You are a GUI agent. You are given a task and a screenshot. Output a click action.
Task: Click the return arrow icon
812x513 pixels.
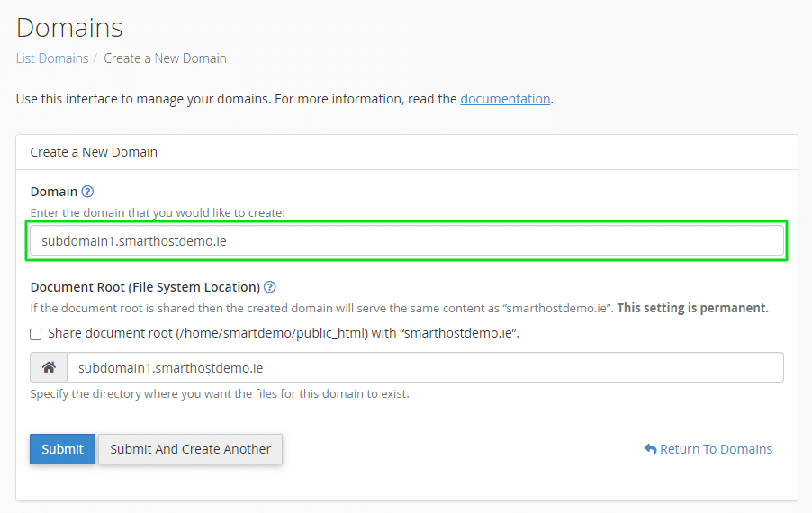point(651,449)
